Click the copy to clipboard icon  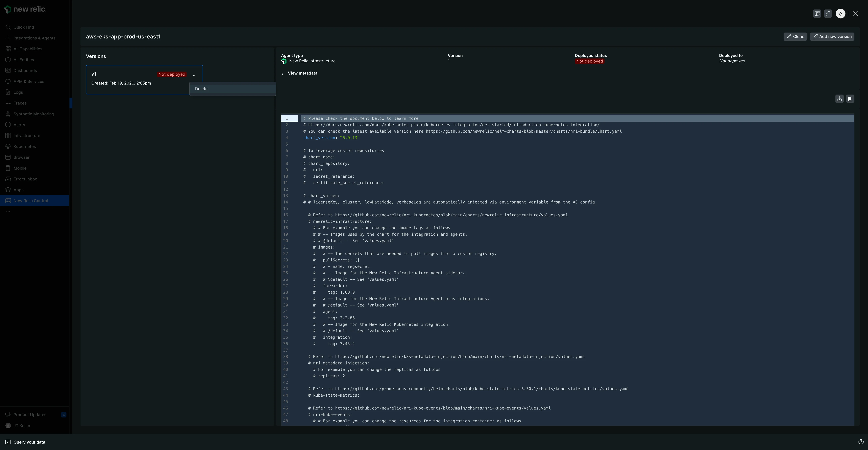tap(850, 99)
